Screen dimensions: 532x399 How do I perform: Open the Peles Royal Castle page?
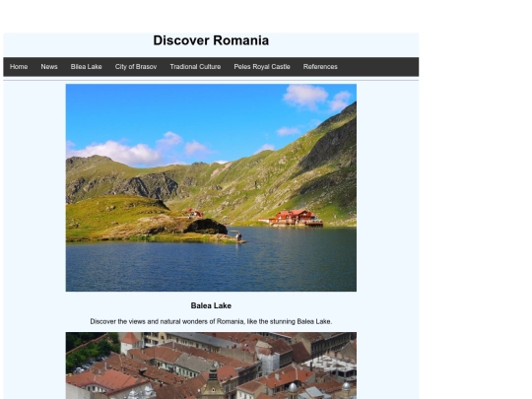click(x=262, y=67)
